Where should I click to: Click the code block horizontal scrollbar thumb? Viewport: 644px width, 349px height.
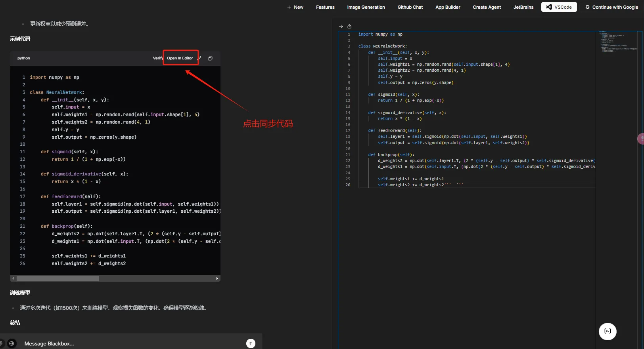[58, 278]
